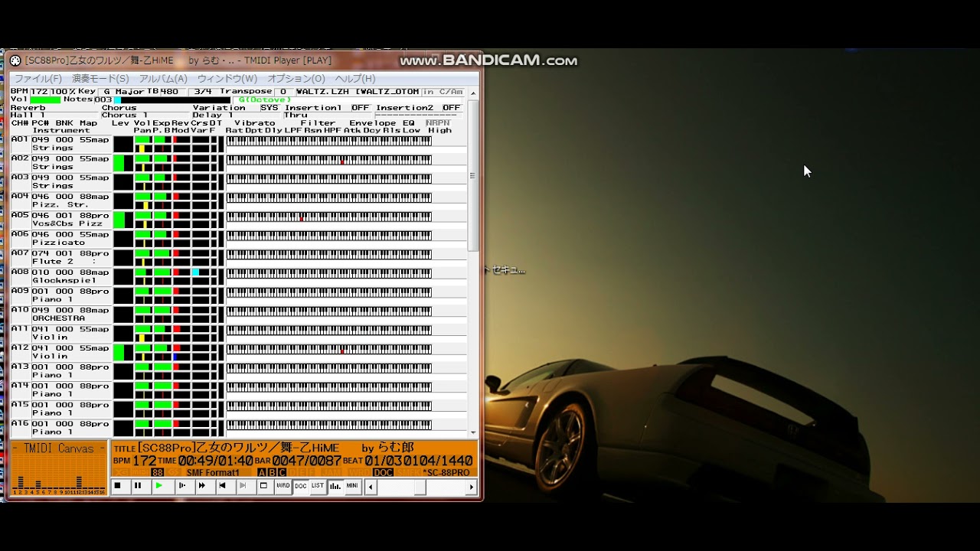Open the ファイル(F) menu
Viewport: 980px width, 551px height.
pyautogui.click(x=38, y=79)
